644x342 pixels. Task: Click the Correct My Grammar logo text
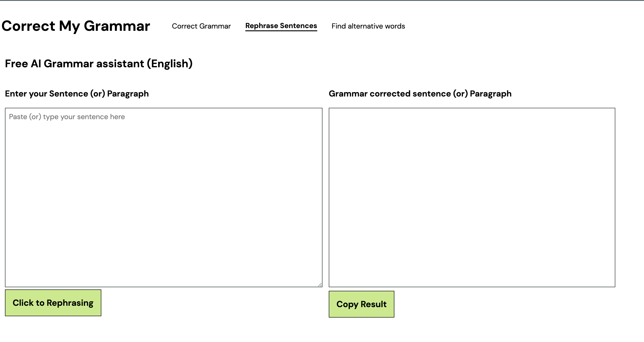[x=76, y=26]
